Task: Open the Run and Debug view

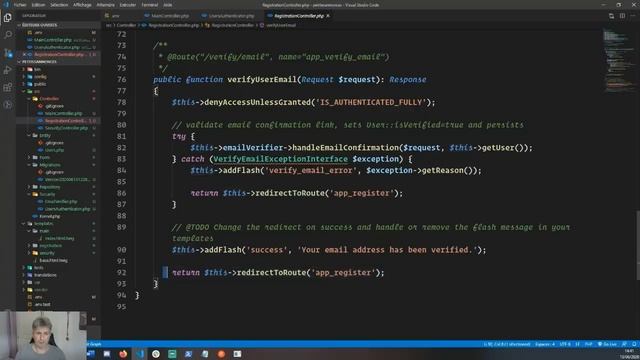Action: click(7, 70)
